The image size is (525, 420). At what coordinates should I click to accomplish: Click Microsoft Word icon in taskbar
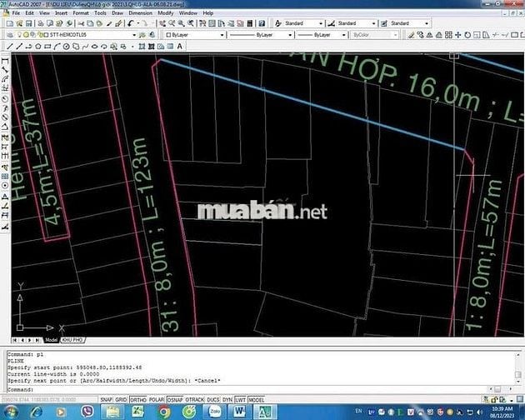238,411
